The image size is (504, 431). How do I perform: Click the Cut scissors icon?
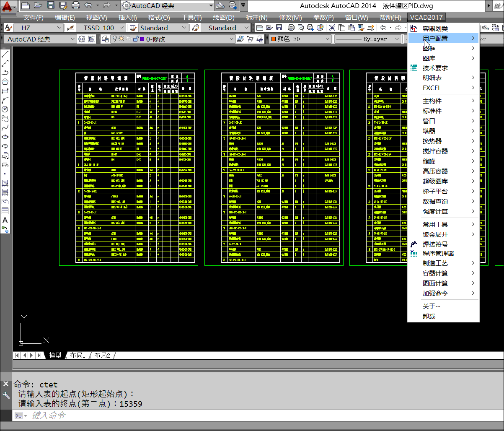332,28
